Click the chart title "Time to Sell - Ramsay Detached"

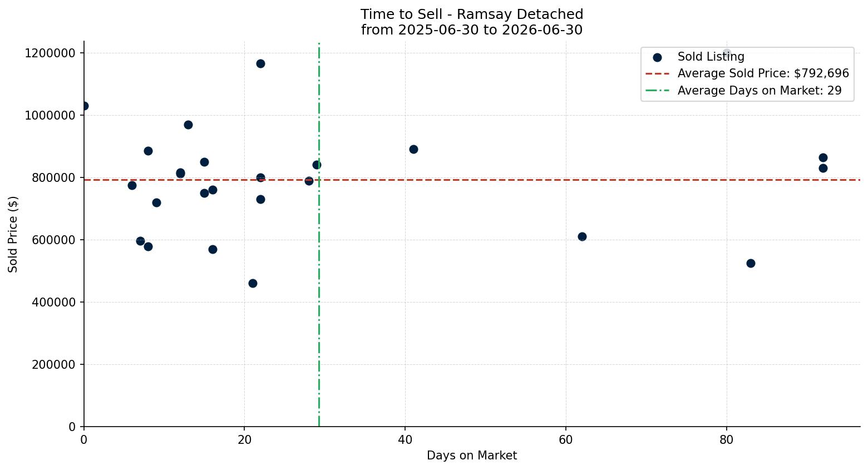click(472, 14)
